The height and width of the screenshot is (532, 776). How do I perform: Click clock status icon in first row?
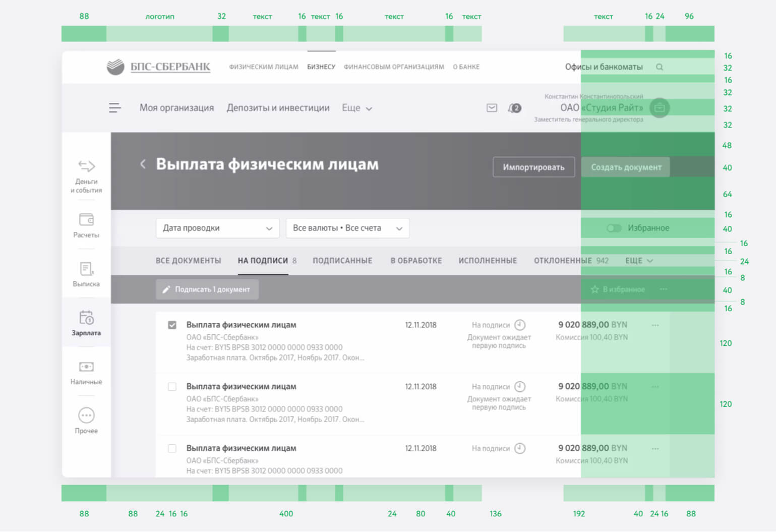[520, 325]
